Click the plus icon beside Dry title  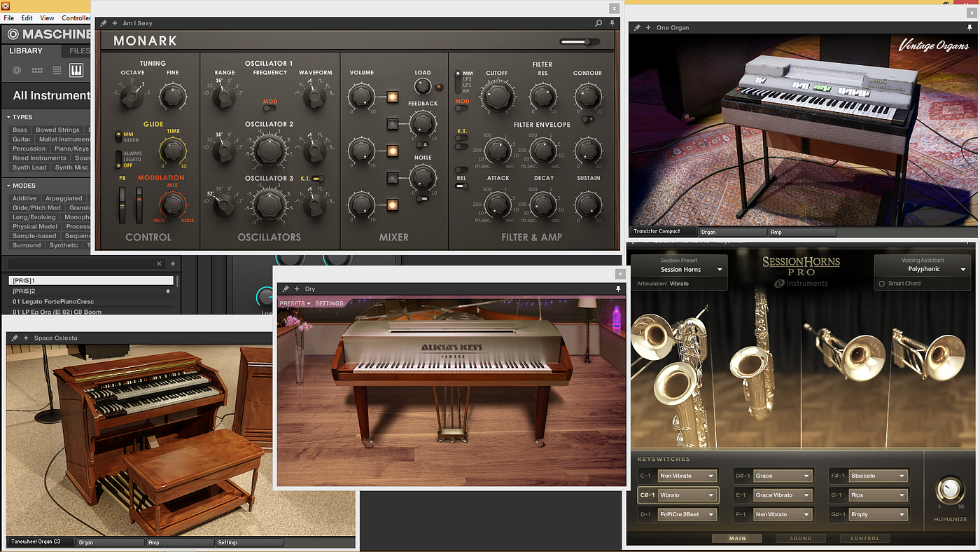point(297,289)
